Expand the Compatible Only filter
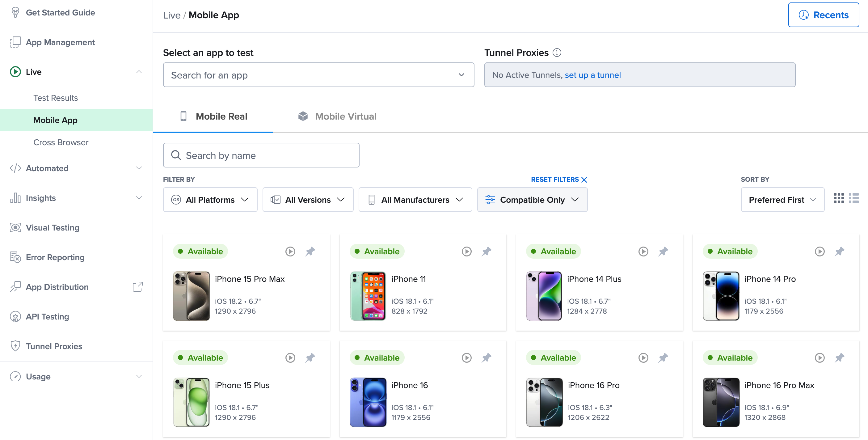 [532, 200]
